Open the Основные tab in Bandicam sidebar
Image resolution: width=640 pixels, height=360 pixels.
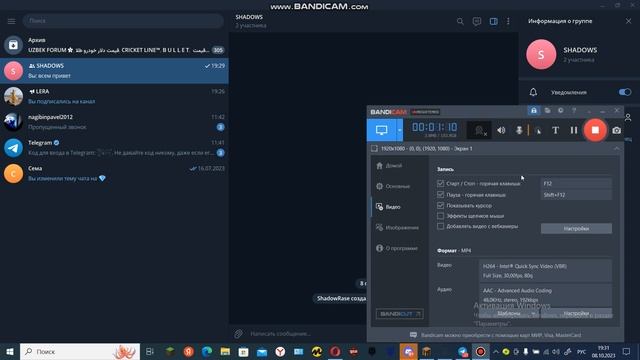393,186
